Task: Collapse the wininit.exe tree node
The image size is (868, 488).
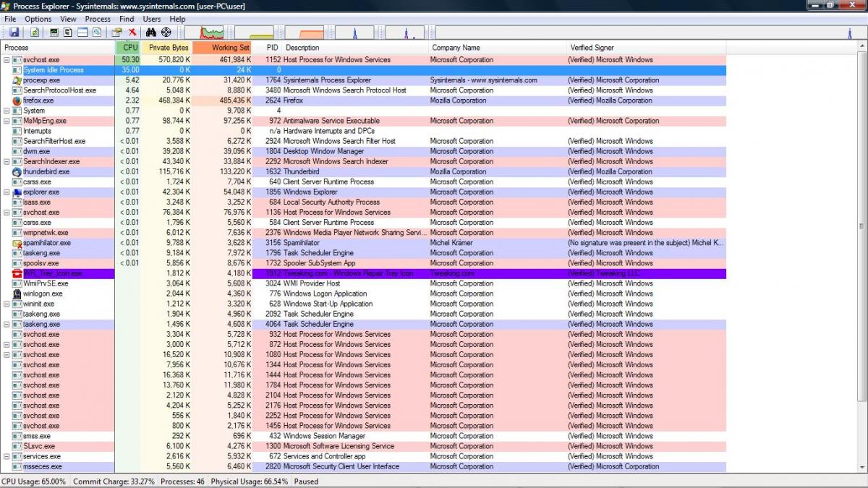Action: click(7, 304)
